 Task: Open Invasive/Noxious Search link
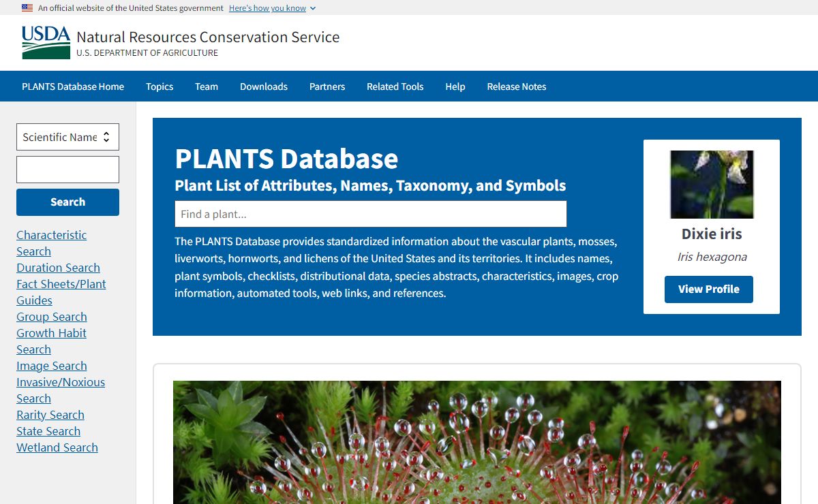pyautogui.click(x=61, y=390)
